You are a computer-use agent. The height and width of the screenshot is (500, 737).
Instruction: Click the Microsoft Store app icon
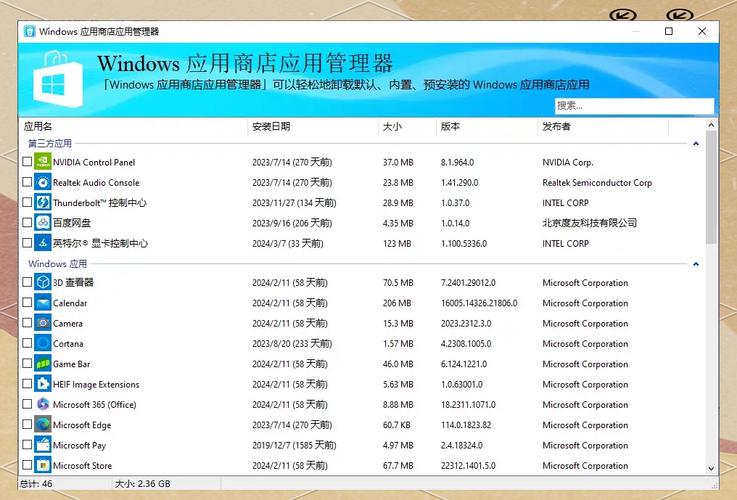[x=42, y=465]
